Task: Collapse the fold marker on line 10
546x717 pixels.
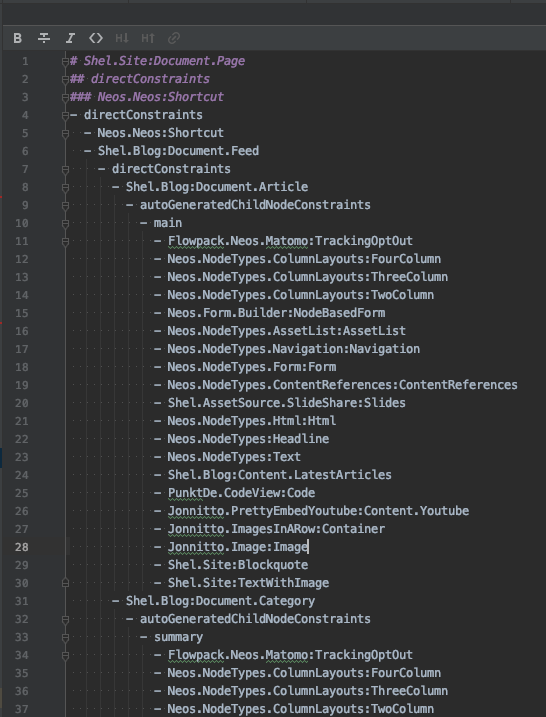Action: point(65,223)
